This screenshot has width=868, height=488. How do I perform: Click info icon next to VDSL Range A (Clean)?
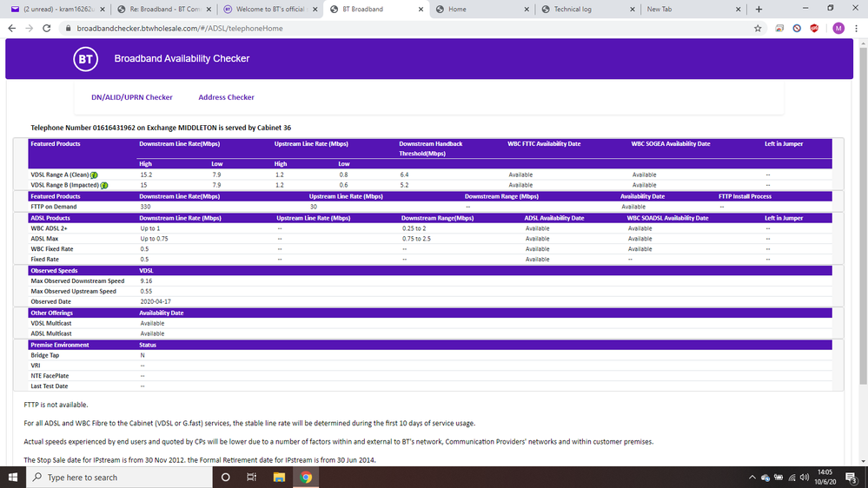point(94,175)
